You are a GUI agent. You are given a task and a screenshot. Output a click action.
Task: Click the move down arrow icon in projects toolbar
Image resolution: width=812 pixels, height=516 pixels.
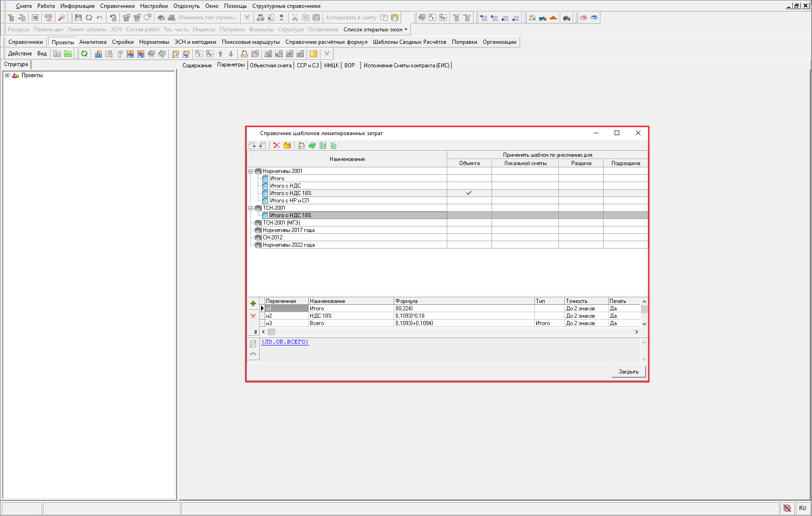tap(231, 53)
